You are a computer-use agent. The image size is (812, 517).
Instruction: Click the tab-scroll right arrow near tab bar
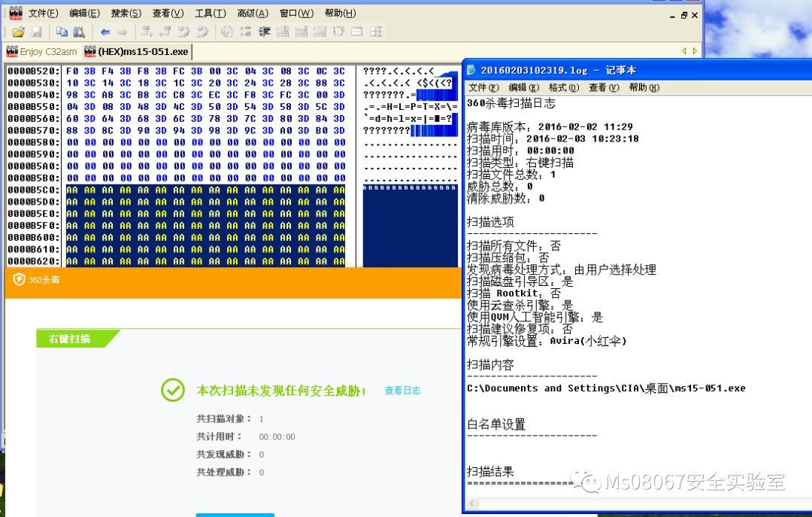[693, 52]
